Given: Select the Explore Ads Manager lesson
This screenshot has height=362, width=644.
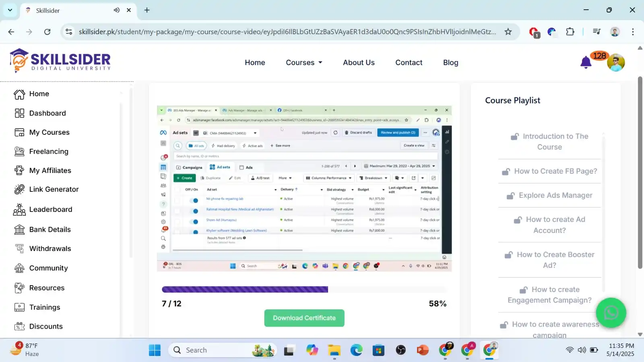Looking at the screenshot, I should [549, 195].
